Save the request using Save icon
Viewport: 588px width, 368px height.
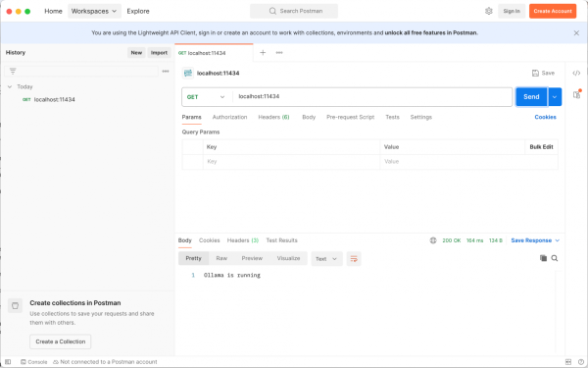543,73
